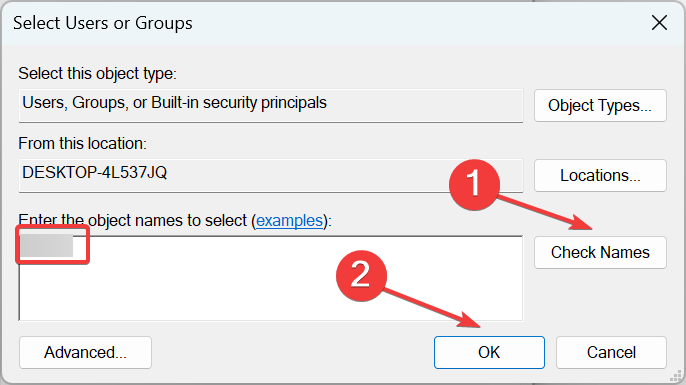Click the red circle marked 2
Screen dimensions: 686x385
pos(361,276)
